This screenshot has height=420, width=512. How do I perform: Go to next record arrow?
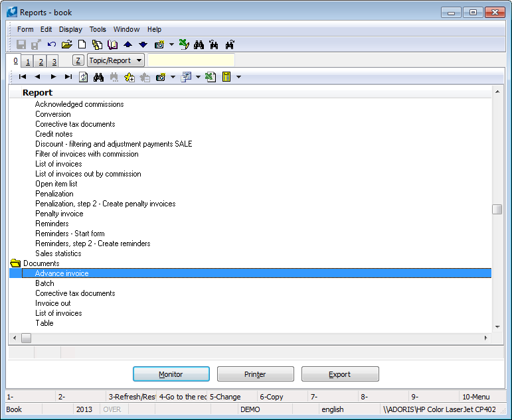53,77
